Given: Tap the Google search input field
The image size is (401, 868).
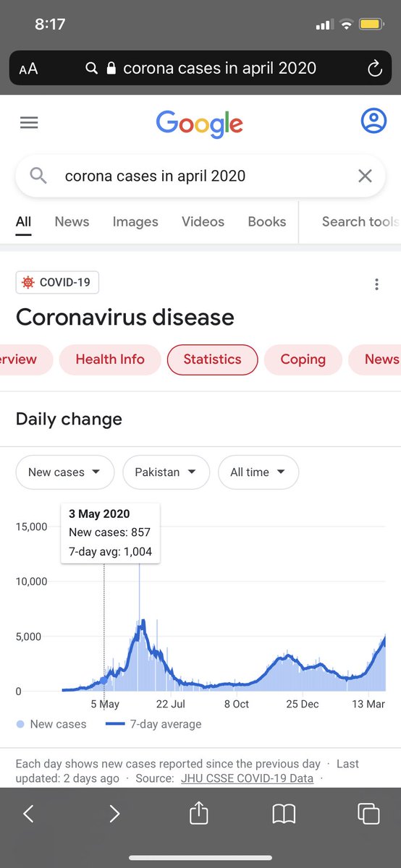Looking at the screenshot, I should (200, 176).
